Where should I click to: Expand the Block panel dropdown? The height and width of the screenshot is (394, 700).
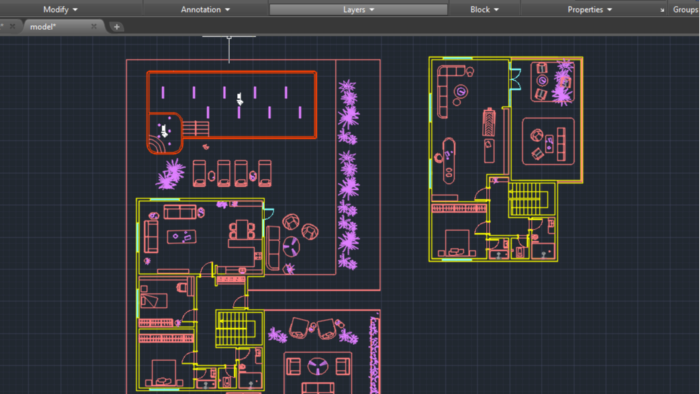pyautogui.click(x=484, y=9)
